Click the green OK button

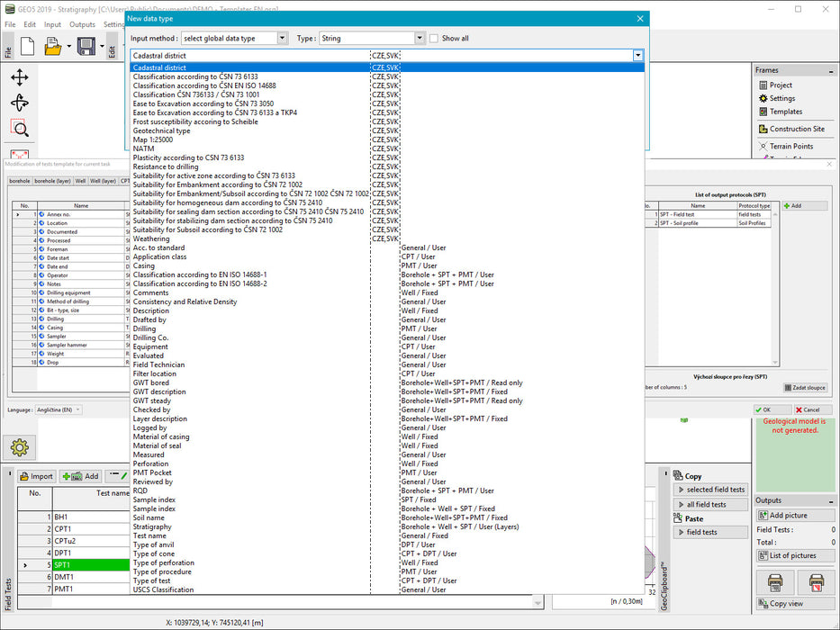pyautogui.click(x=771, y=409)
